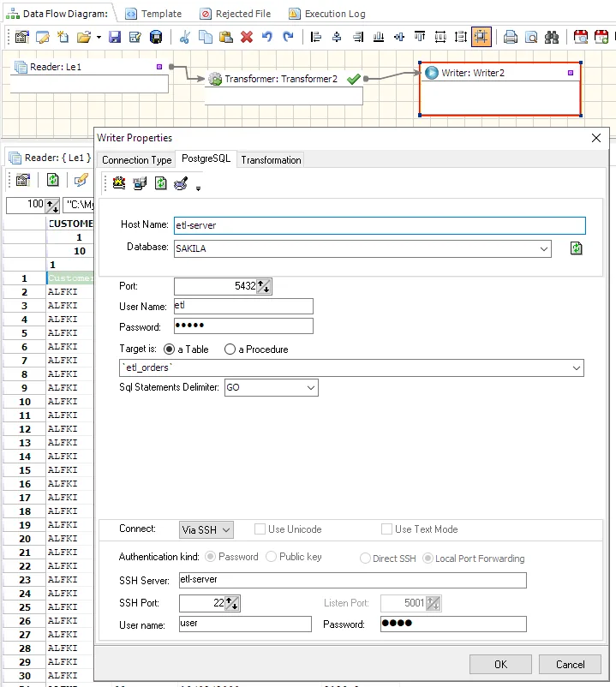Click the Host Name input field
The height and width of the screenshot is (687, 616).
click(x=380, y=225)
